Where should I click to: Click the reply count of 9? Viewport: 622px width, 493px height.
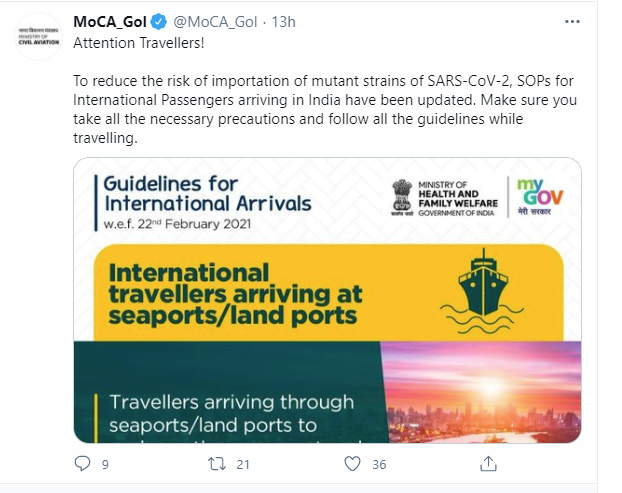tap(105, 464)
